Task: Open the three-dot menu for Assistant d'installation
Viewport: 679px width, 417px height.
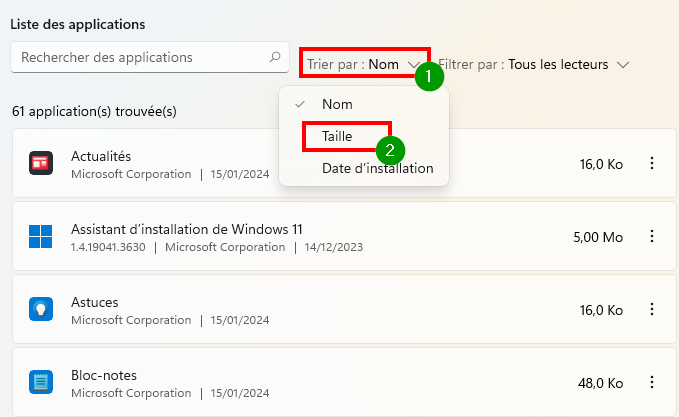Action: (x=652, y=236)
